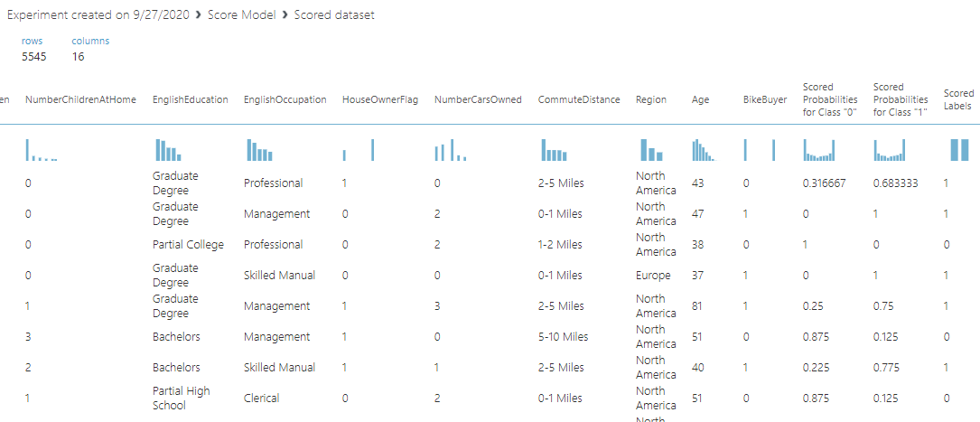Open the EnglishOccupation histogram chart
The width and height of the screenshot is (980, 422).
pyautogui.click(x=260, y=150)
